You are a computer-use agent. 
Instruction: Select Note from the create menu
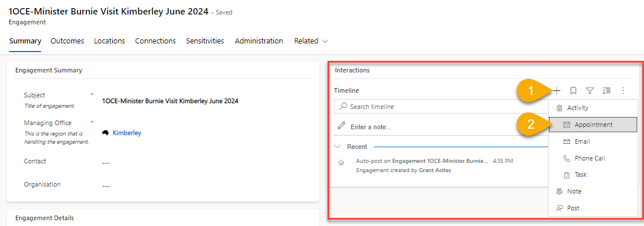[x=593, y=191]
